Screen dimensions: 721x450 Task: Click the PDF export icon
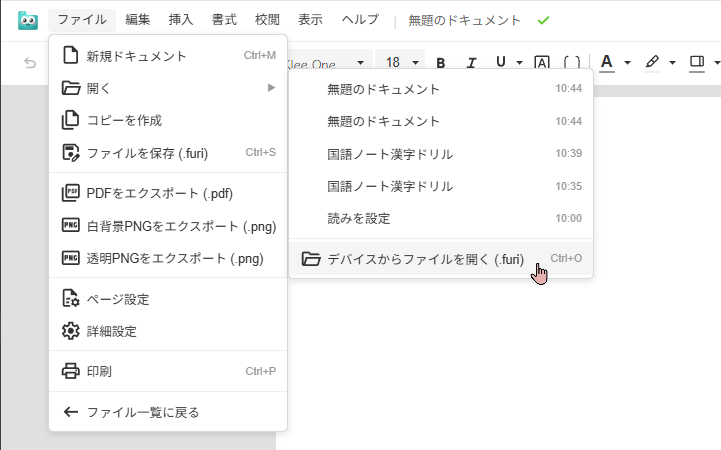71,193
